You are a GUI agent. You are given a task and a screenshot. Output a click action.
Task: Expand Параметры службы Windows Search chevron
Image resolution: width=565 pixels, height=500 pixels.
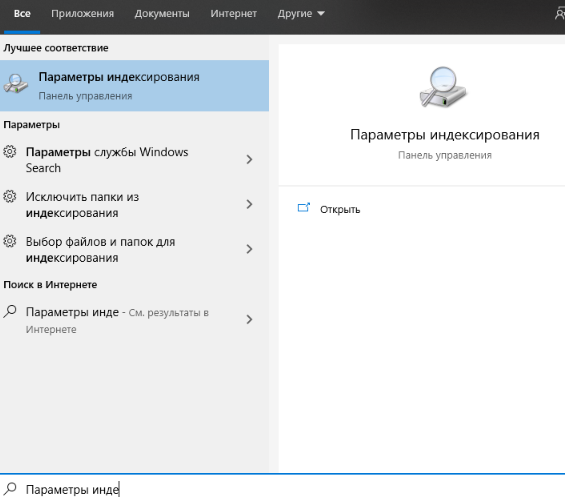(x=249, y=160)
